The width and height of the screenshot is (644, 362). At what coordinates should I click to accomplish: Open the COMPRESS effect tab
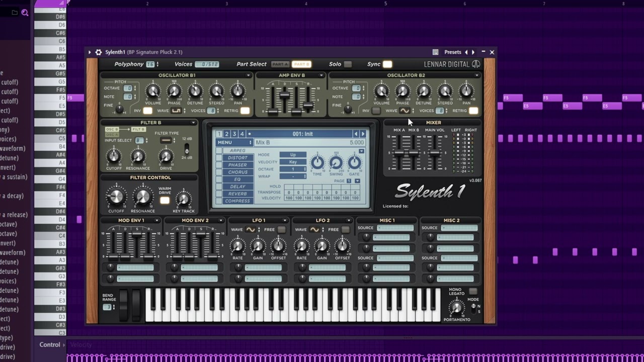pyautogui.click(x=237, y=201)
